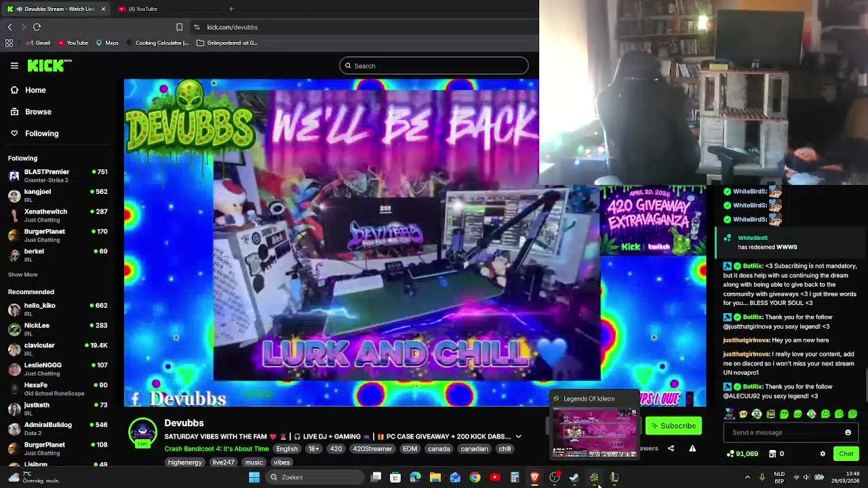Open clavicular recommended channel

pos(58,349)
